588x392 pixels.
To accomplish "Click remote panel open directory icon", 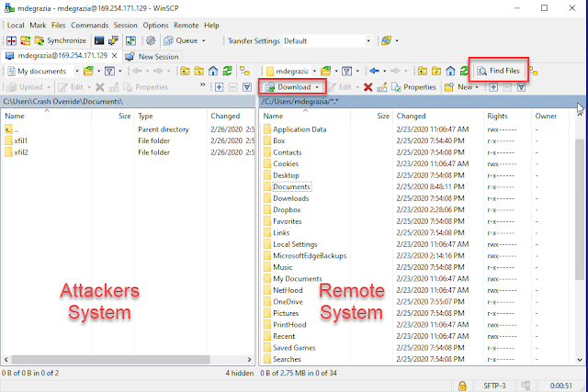I will pos(325,71).
